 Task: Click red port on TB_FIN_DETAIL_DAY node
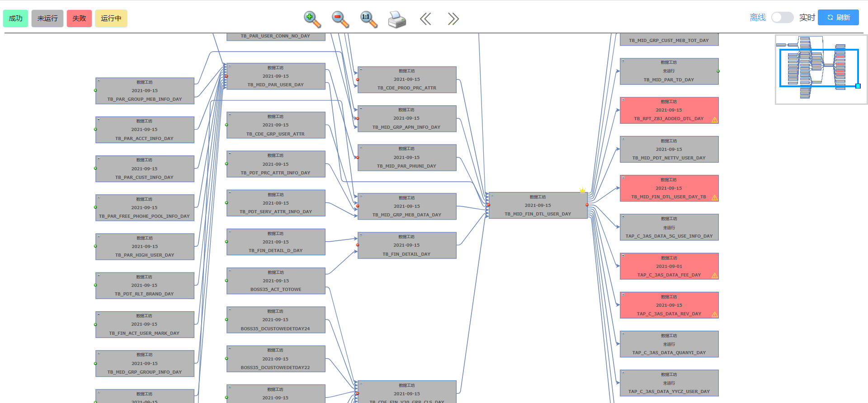coord(358,245)
